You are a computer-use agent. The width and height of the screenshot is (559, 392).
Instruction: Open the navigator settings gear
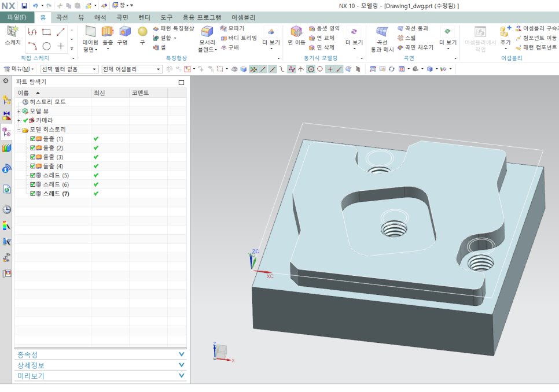pos(6,81)
